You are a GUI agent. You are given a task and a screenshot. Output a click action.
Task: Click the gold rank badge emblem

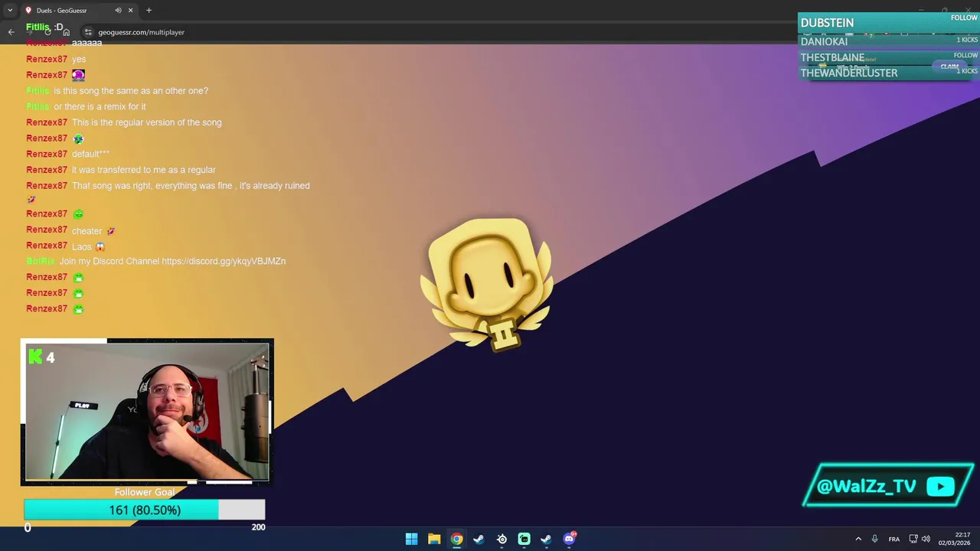[x=487, y=285]
